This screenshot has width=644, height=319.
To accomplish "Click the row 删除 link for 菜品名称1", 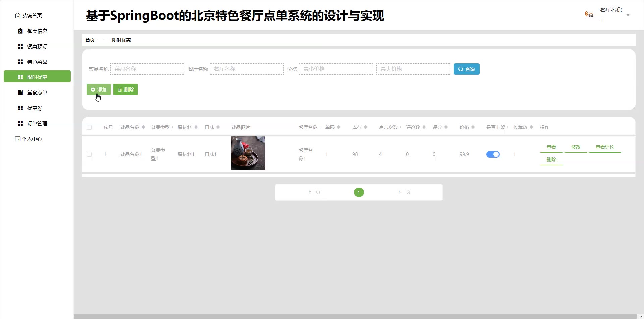I will pyautogui.click(x=551, y=160).
